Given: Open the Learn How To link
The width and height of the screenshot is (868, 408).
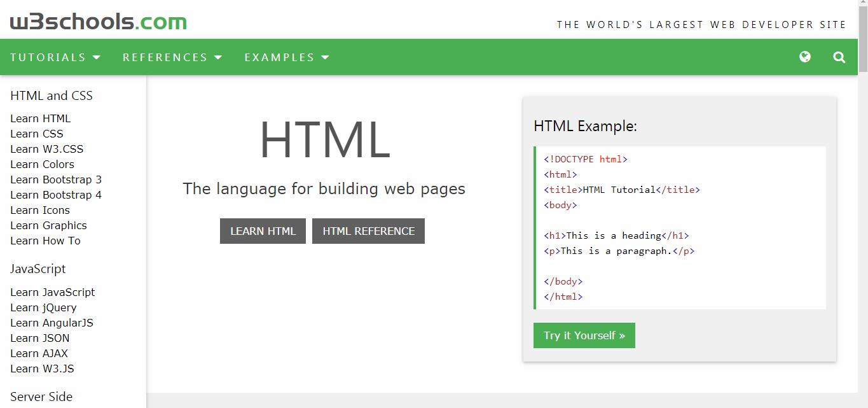Looking at the screenshot, I should click(46, 241).
